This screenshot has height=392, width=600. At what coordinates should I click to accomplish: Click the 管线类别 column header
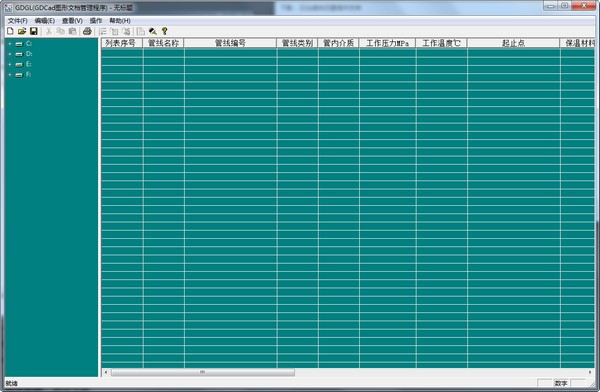pyautogui.click(x=297, y=43)
